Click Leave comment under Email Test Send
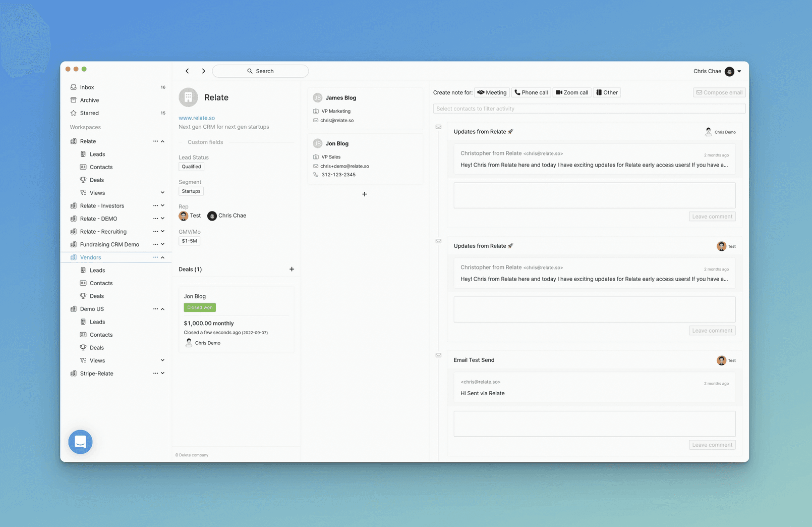Screen dimensions: 812x527 712,445
